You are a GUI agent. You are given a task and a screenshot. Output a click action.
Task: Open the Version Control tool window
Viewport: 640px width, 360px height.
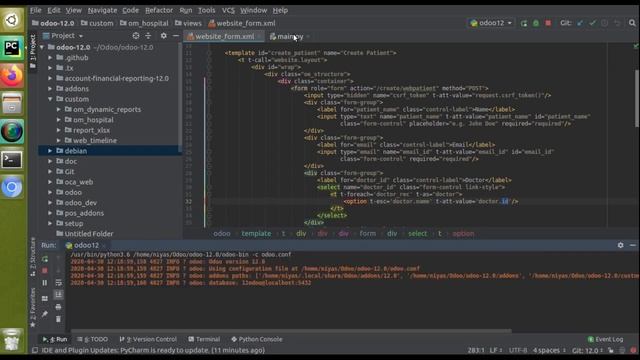tap(148, 339)
